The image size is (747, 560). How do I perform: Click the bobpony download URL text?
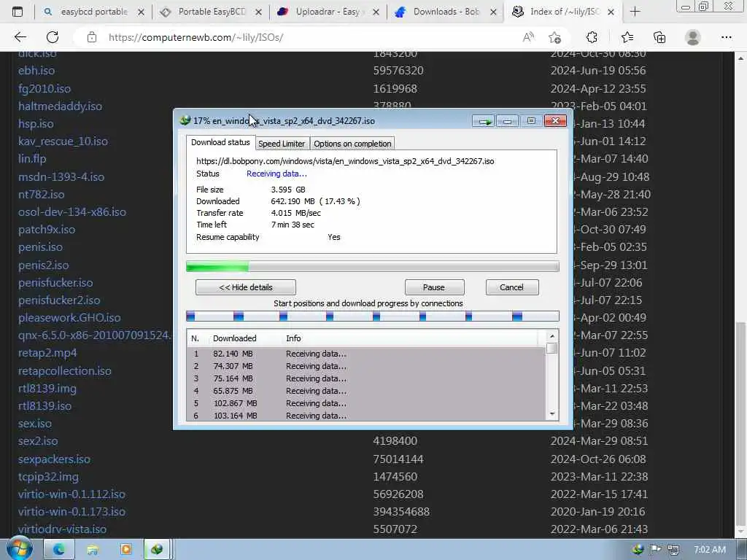(345, 161)
